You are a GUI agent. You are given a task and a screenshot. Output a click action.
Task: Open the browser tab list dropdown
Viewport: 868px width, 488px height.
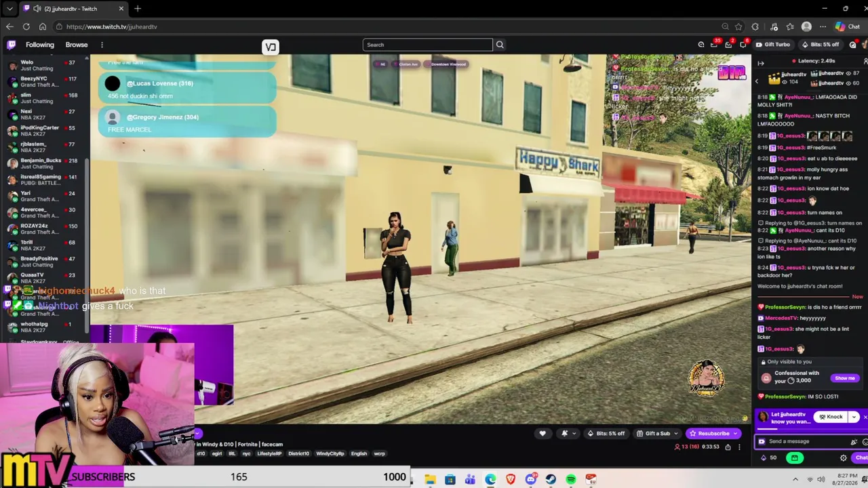tap(9, 9)
